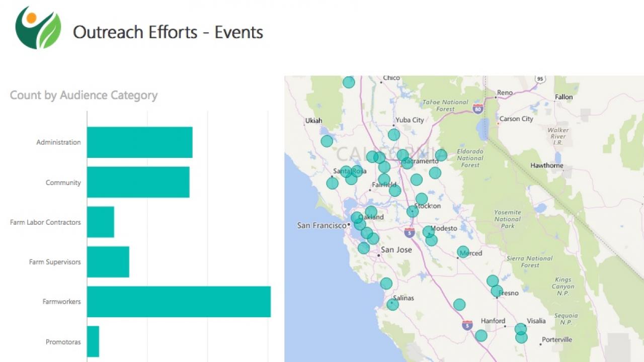This screenshot has width=644, height=362.
Task: Select the long Farmworkers bar
Action: [x=179, y=302]
